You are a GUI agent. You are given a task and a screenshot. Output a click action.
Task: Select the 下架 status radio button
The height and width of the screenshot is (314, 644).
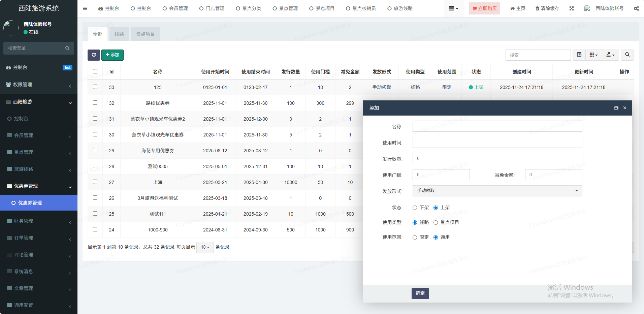(415, 208)
